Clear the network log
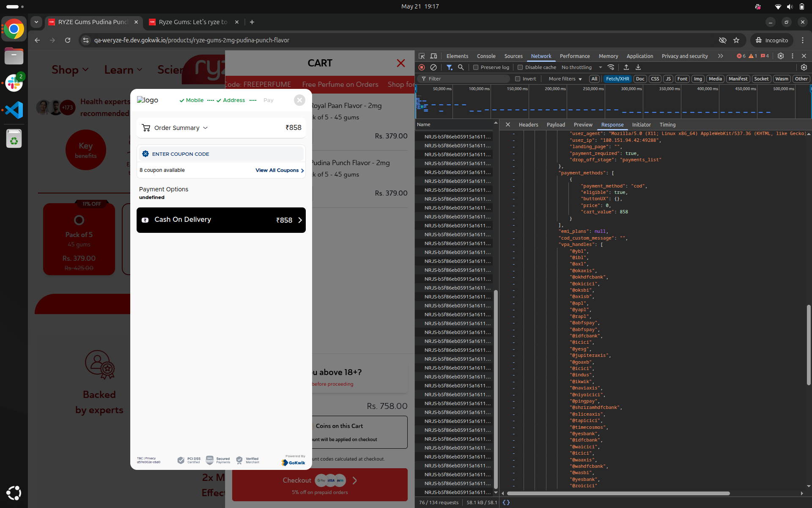The width and height of the screenshot is (812, 508). point(433,67)
